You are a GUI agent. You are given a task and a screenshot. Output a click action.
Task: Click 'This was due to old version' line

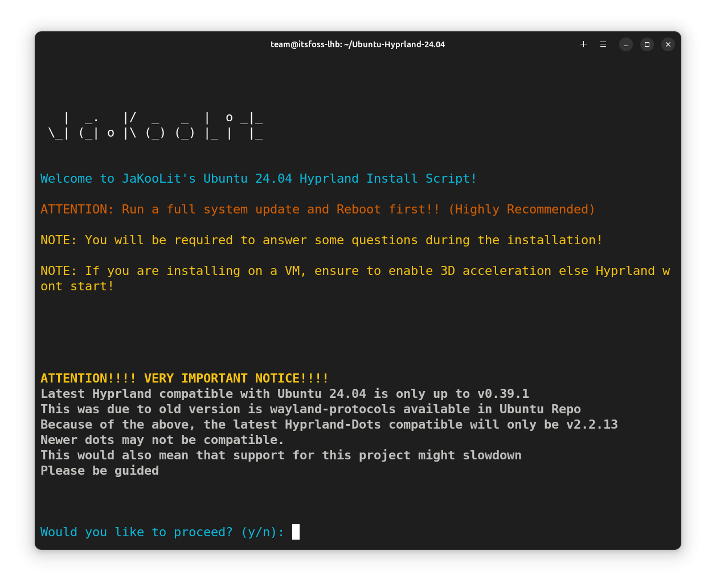click(x=310, y=409)
